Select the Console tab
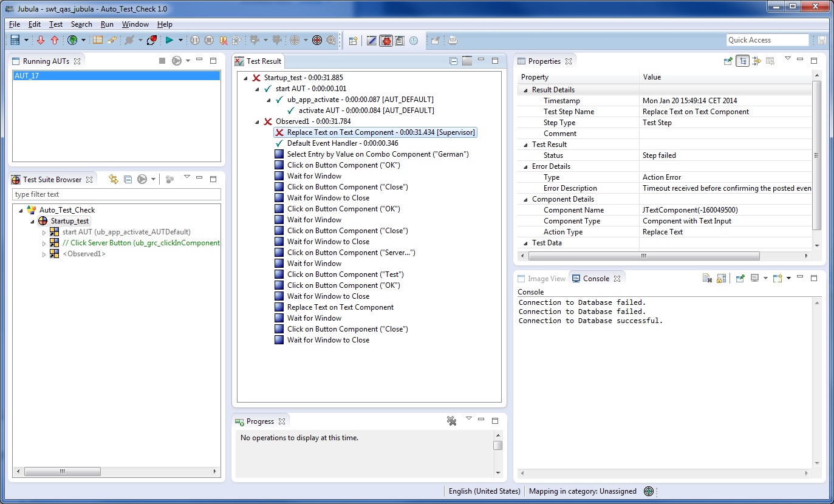The width and height of the screenshot is (834, 504). 596,279
